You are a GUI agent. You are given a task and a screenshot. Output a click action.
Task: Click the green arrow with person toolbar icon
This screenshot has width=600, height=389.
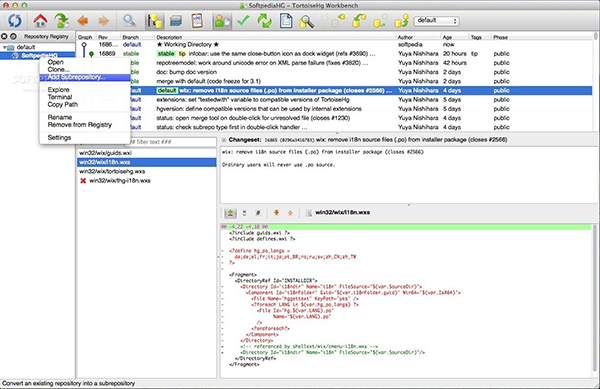coord(61,21)
